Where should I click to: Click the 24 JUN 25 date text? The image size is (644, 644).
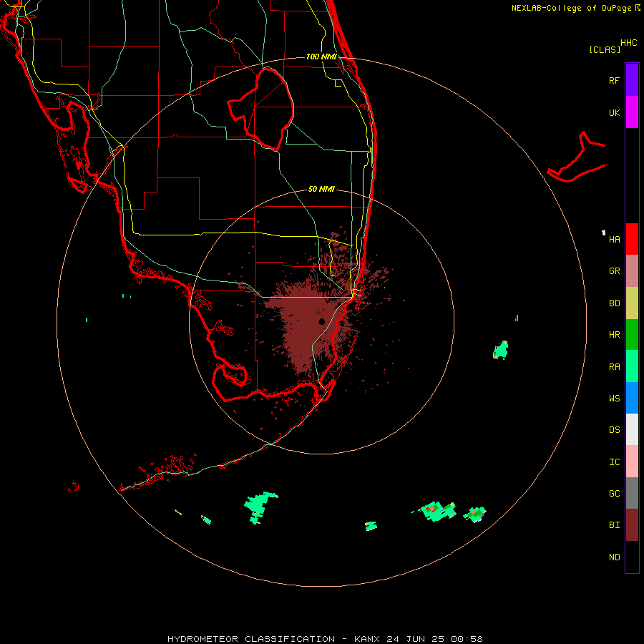tap(416, 639)
